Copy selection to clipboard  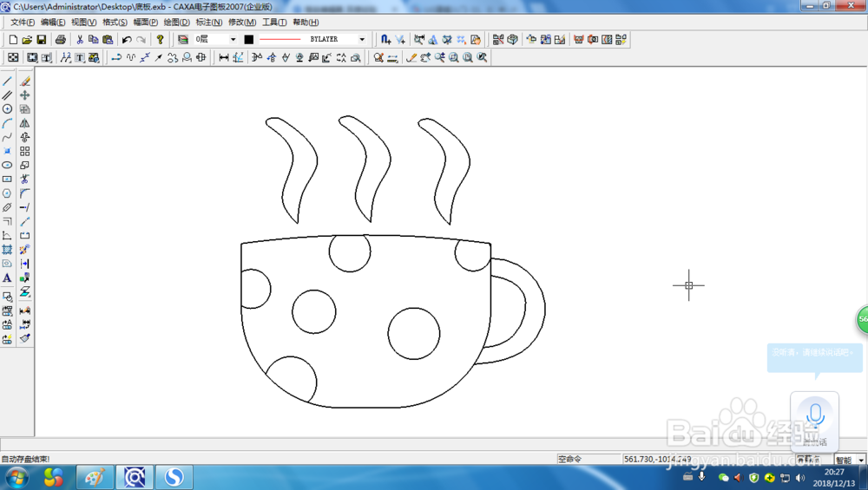tap(94, 39)
